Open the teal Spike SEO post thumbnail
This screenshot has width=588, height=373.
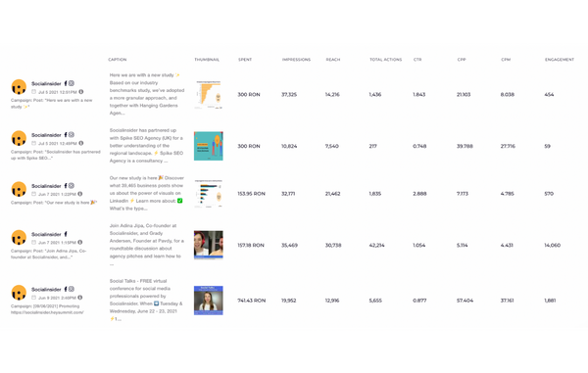[x=209, y=146]
